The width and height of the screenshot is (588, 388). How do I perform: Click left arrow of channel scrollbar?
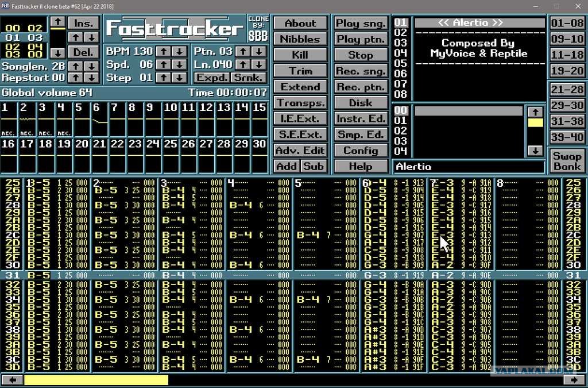(x=12, y=380)
